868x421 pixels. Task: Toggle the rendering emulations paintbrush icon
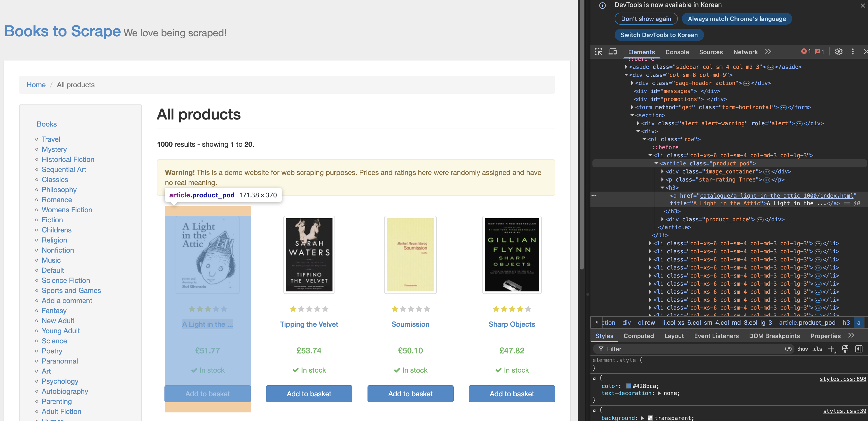845,349
